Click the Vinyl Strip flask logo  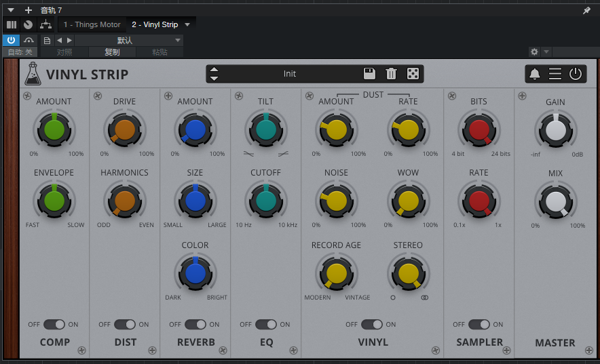coord(33,74)
